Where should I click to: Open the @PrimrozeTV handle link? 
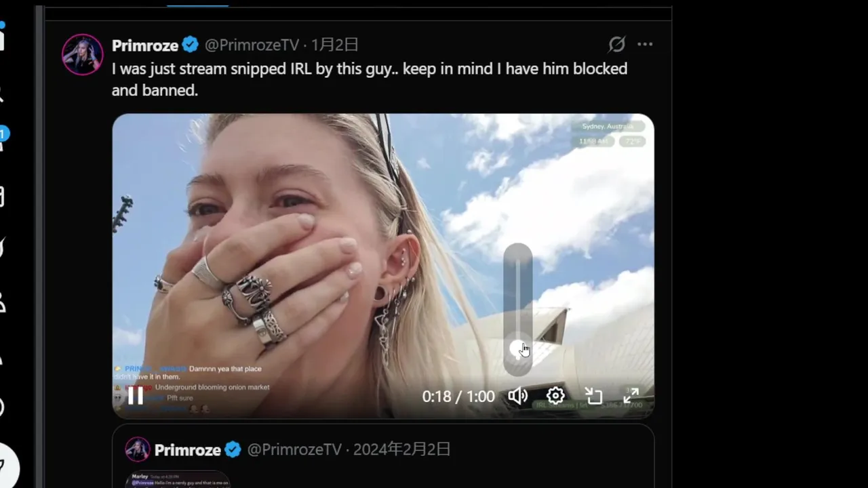252,45
